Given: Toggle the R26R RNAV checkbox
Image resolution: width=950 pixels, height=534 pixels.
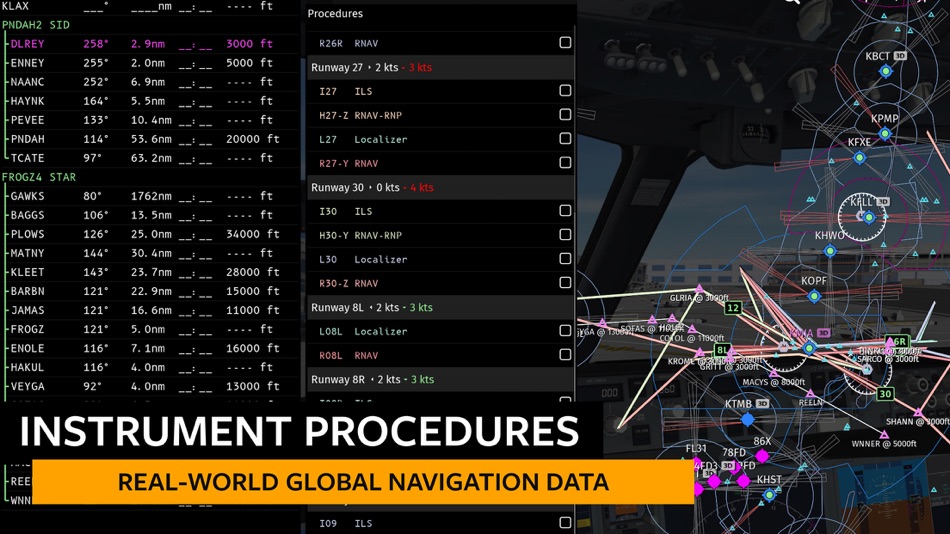Looking at the screenshot, I should pyautogui.click(x=565, y=42).
